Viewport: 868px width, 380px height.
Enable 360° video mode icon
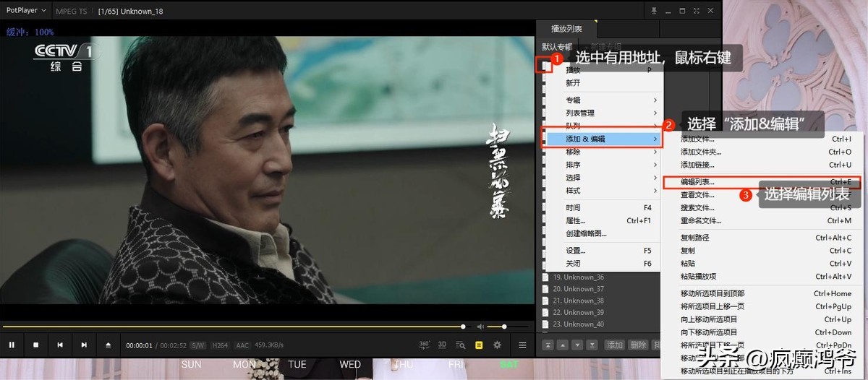425,345
